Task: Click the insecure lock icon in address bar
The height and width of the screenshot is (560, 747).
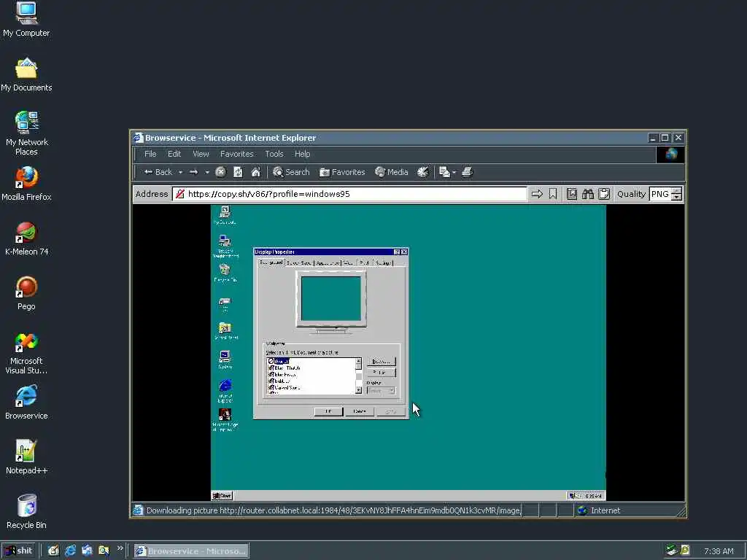Action: pos(179,194)
